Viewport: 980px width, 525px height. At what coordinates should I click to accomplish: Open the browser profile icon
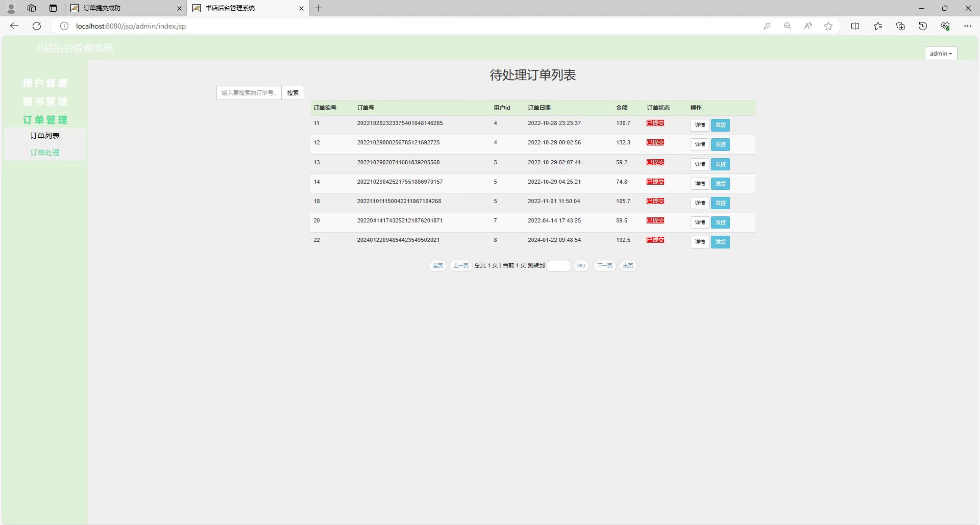pyautogui.click(x=11, y=8)
